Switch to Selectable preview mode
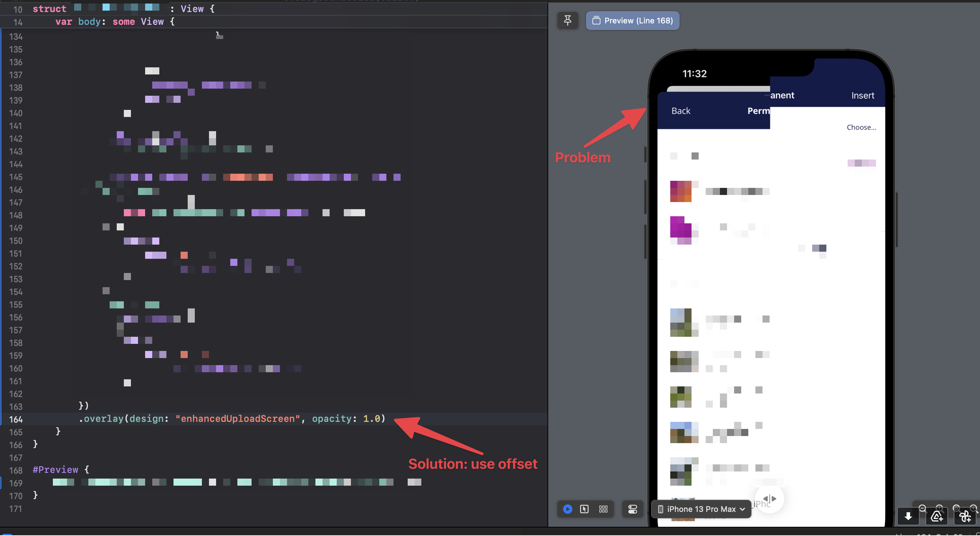 tap(584, 509)
